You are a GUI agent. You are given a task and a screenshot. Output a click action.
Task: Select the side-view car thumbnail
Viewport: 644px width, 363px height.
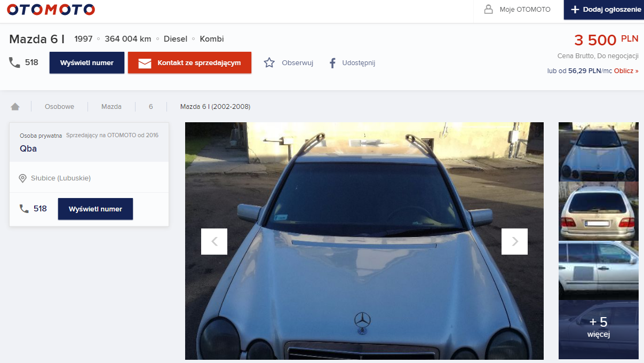[x=598, y=270]
